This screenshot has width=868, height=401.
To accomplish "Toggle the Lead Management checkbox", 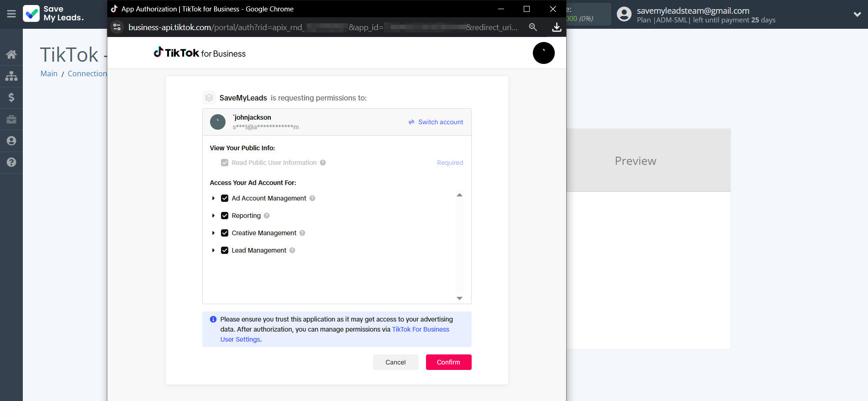I will [225, 250].
